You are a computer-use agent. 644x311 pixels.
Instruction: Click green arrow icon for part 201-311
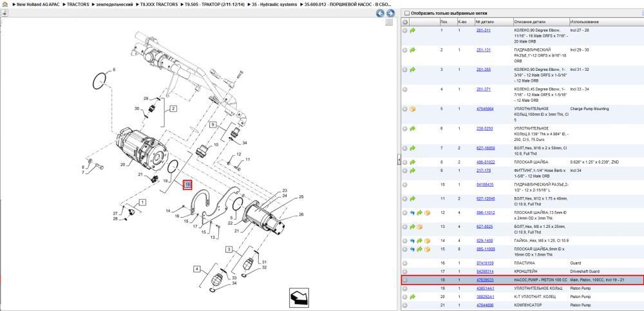(413, 30)
